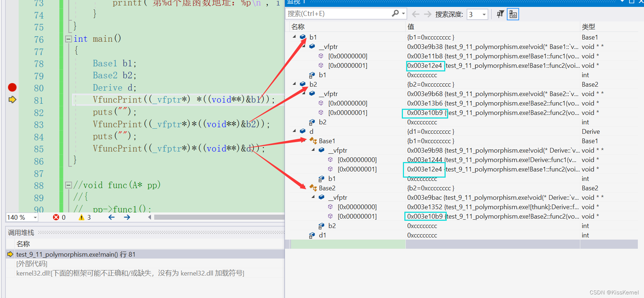Click the yellow warning count icon
Image resolution: width=644 pixels, height=298 pixels.
click(81, 217)
